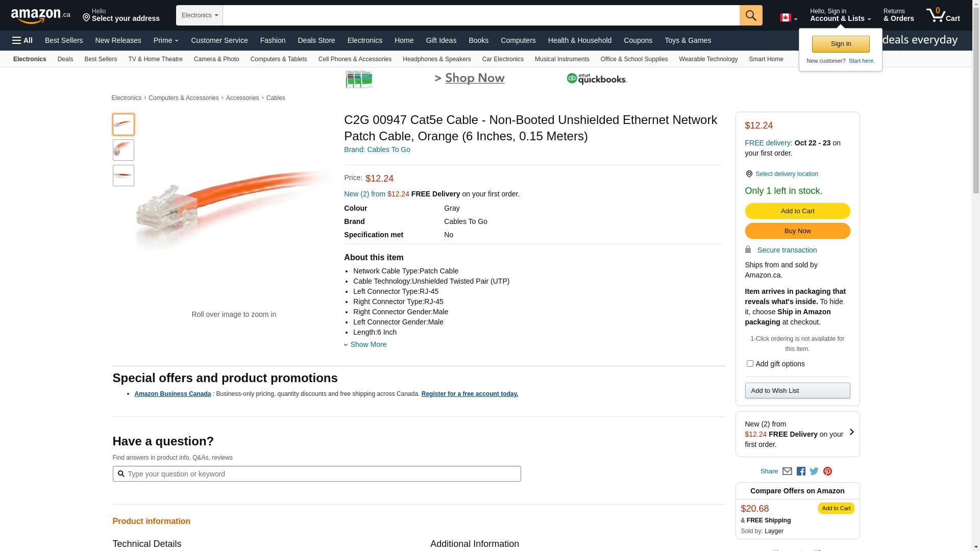The image size is (980, 551).
Task: Open the Canada flag country selector
Action: [788, 18]
